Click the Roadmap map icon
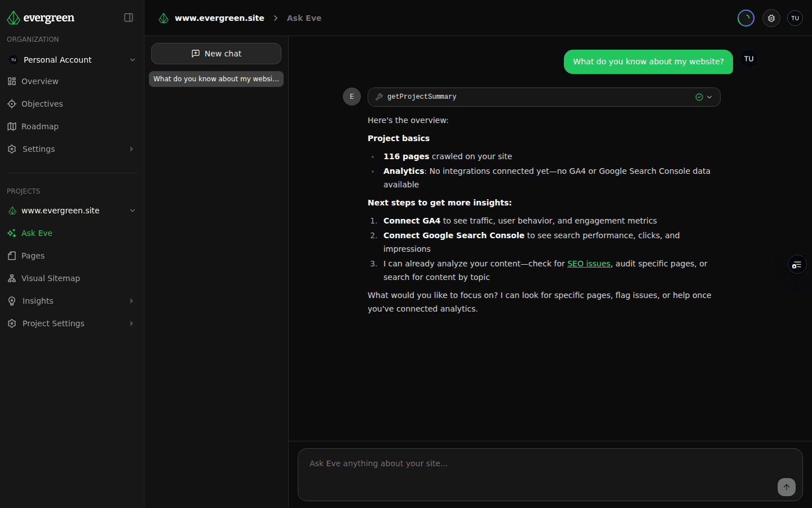The width and height of the screenshot is (812, 508). click(x=11, y=126)
